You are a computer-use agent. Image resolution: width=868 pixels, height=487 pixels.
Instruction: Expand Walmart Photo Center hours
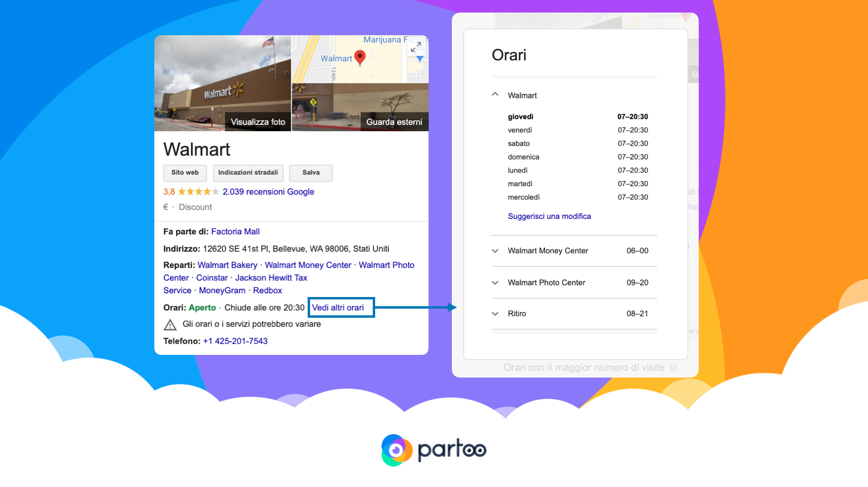[574, 283]
